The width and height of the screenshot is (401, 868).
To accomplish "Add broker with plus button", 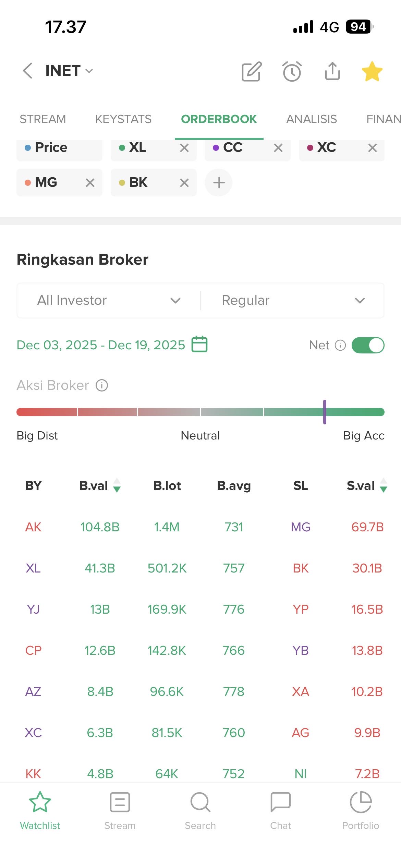I will click(219, 182).
